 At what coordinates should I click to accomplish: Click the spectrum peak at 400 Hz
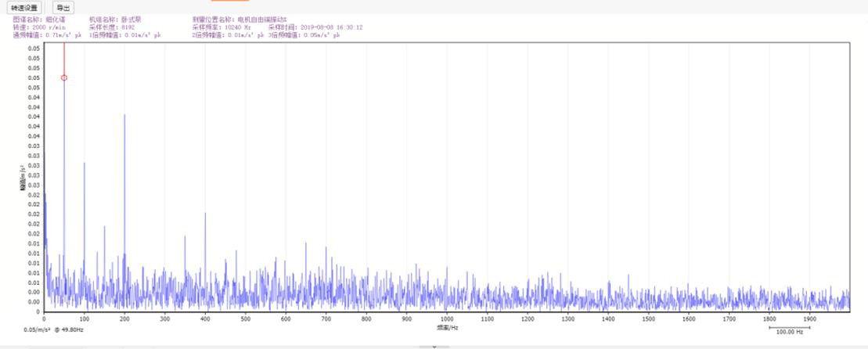tap(205, 214)
